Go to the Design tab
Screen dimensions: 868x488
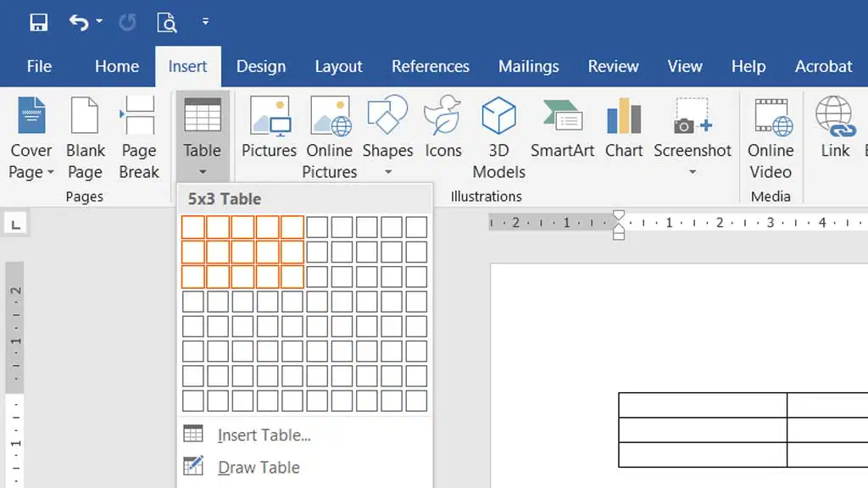tap(261, 66)
